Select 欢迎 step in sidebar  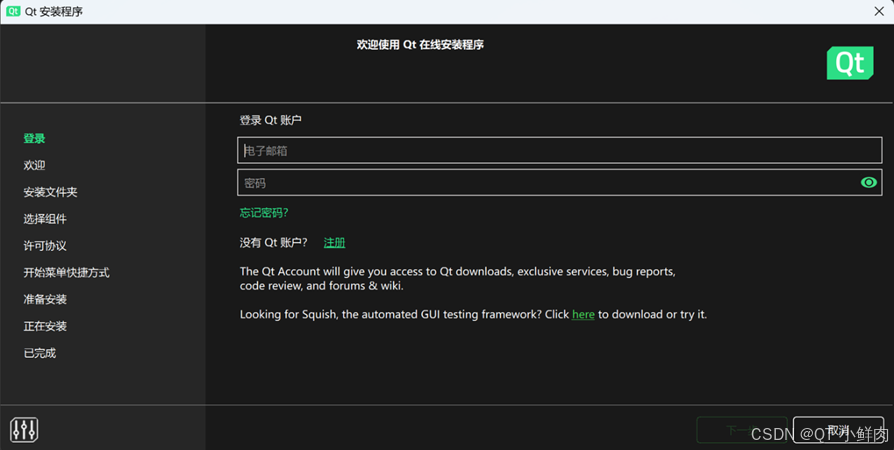pyautogui.click(x=34, y=165)
